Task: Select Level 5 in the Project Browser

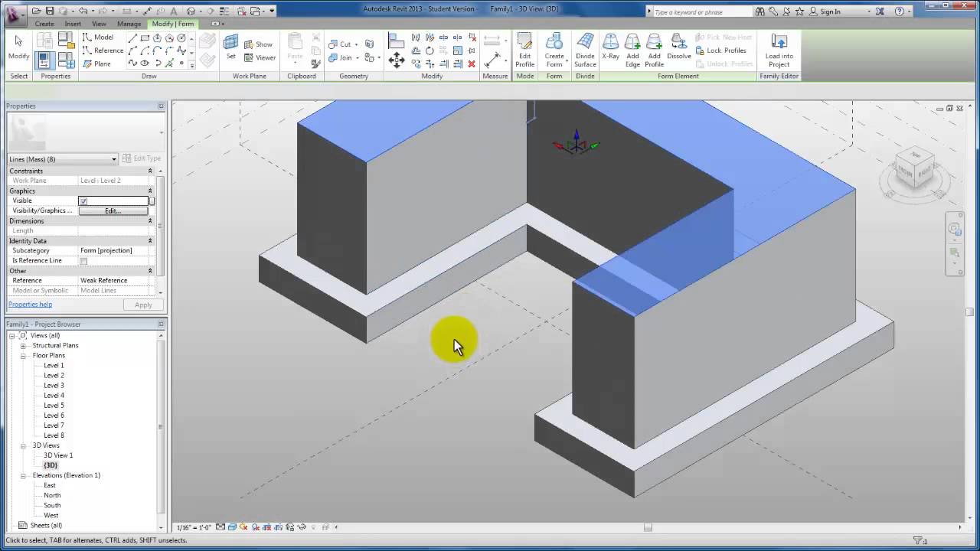Action: [x=54, y=405]
